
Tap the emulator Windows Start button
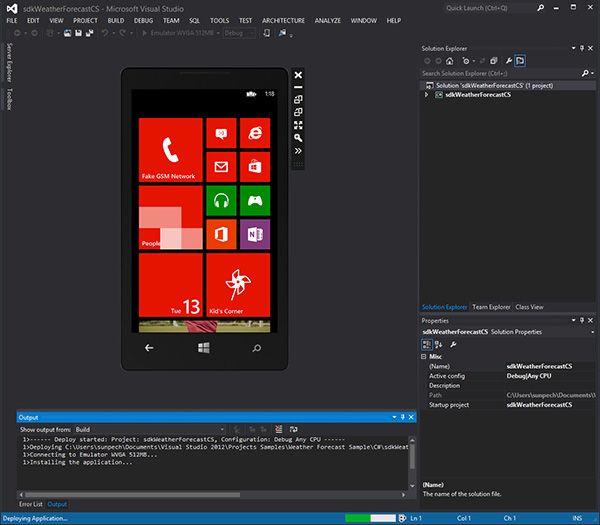[204, 348]
